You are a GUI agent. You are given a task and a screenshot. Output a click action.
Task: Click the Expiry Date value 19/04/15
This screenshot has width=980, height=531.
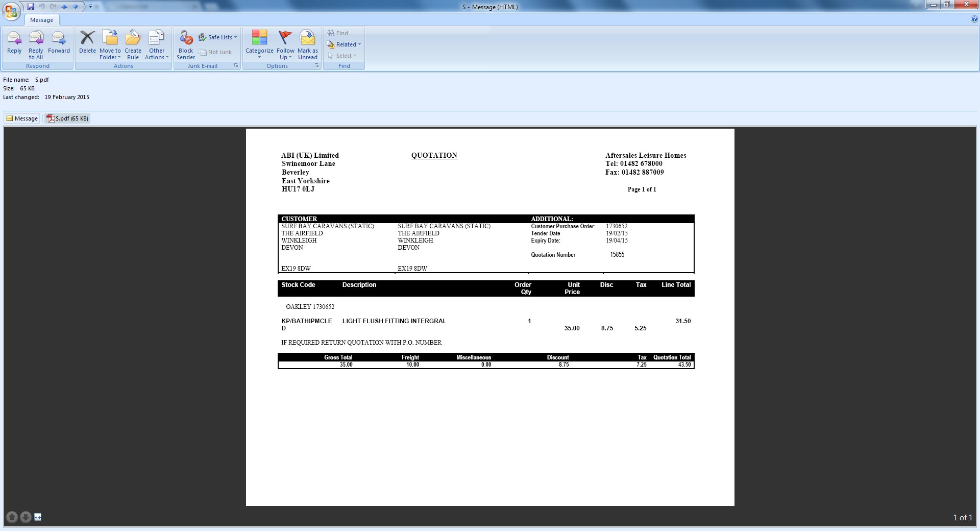click(617, 240)
